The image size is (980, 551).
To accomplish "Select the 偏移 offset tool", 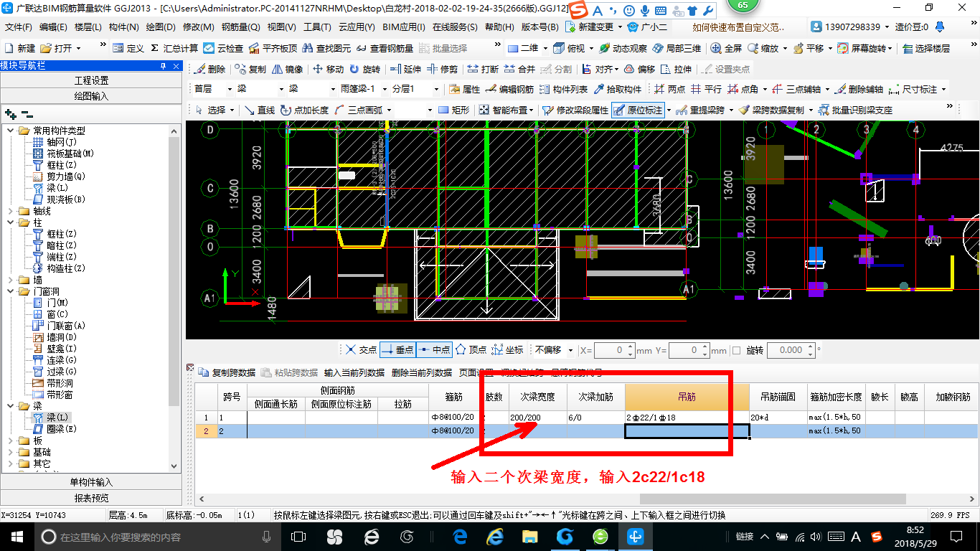I will tap(640, 69).
